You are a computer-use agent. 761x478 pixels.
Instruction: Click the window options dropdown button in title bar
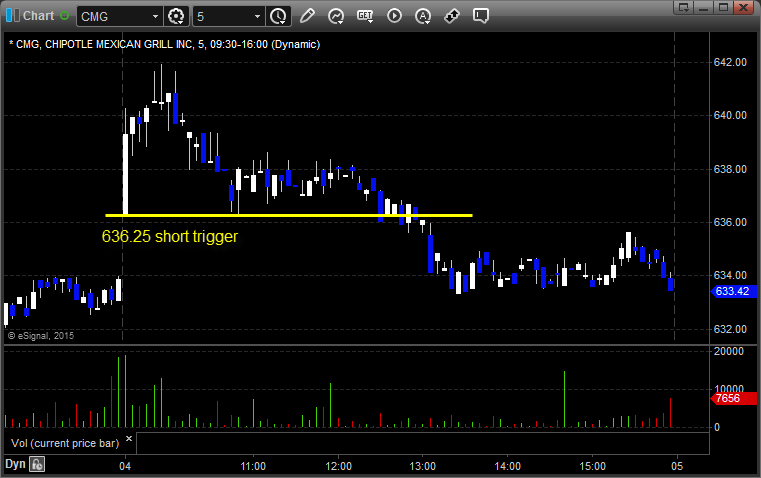[x=684, y=7]
